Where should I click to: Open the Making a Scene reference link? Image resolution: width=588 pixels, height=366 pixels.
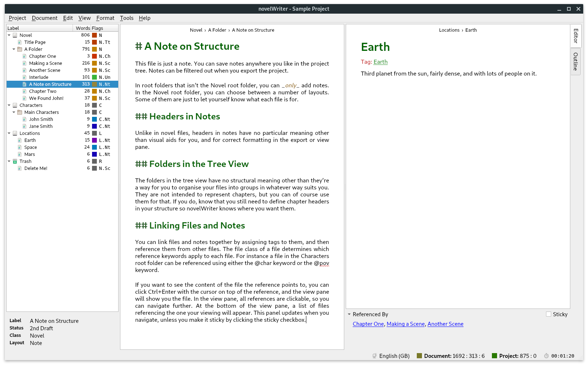click(x=405, y=324)
